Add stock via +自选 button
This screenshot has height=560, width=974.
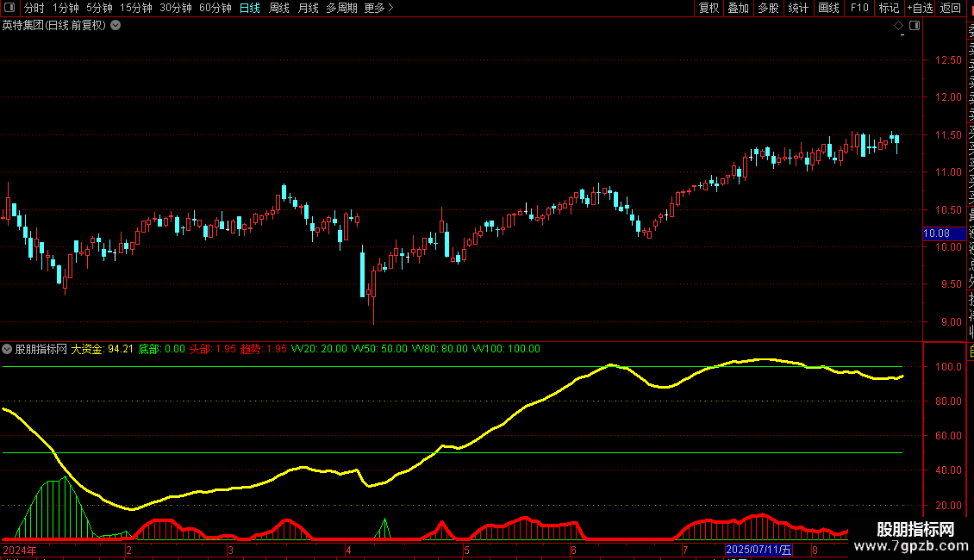920,8
